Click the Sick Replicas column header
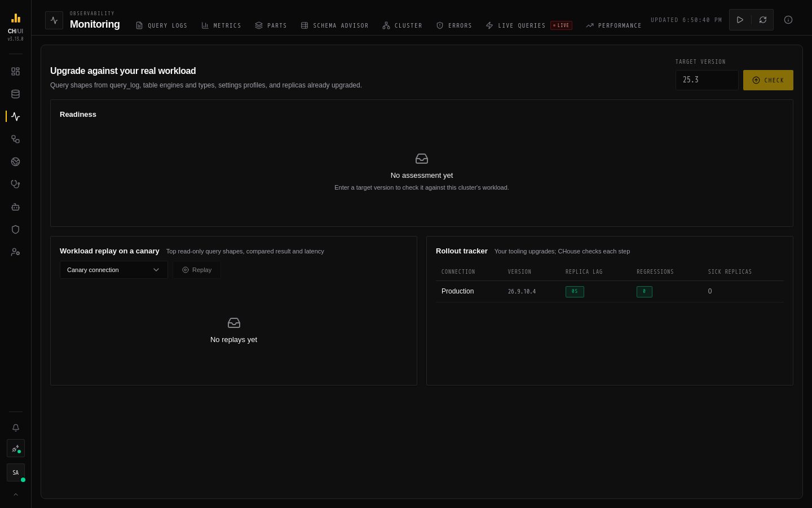 tap(730, 272)
